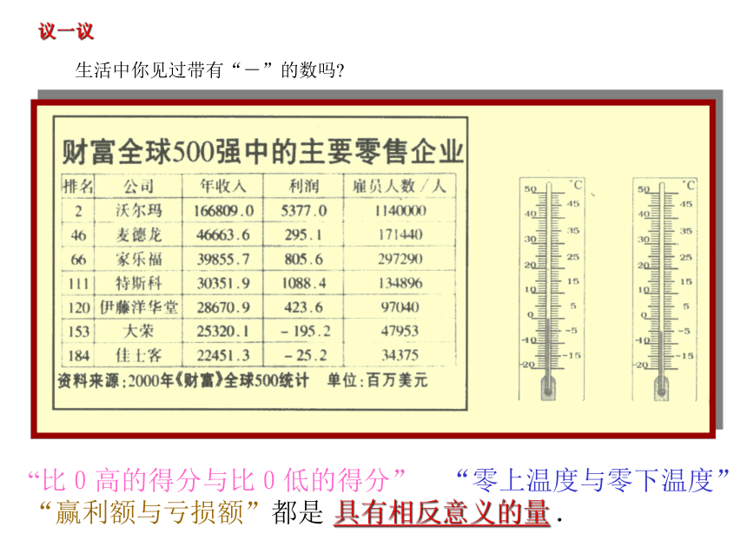747x560 pixels.
Task: Select the "年收入" column header
Action: (x=223, y=186)
